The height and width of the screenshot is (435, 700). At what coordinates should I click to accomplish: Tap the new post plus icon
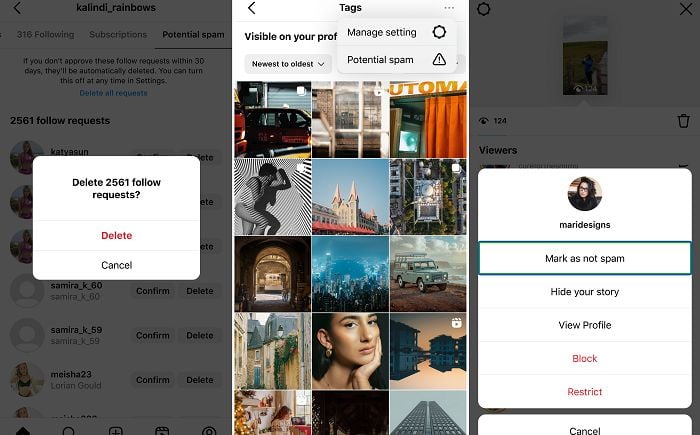[115, 431]
